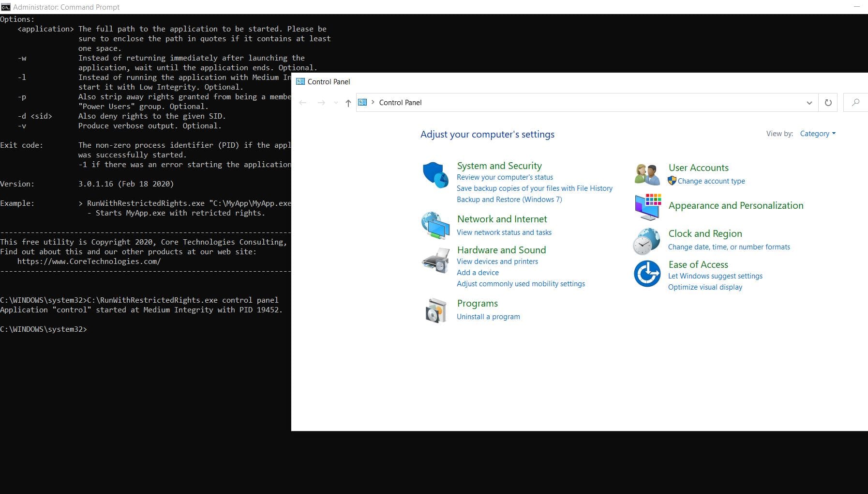The image size is (868, 494).
Task: Open the address bar history dropdown
Action: pos(808,102)
